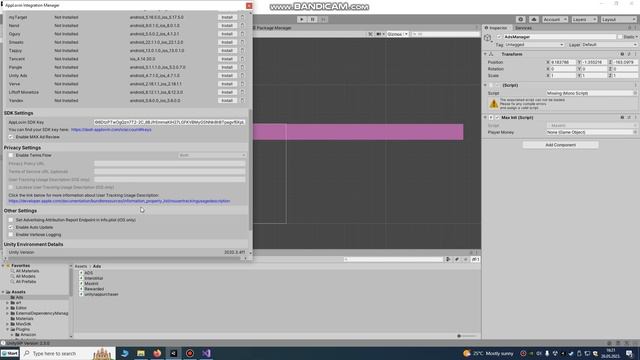Viewport: 640px width, 360px height.
Task: Install the myTarget network
Action: click(227, 18)
